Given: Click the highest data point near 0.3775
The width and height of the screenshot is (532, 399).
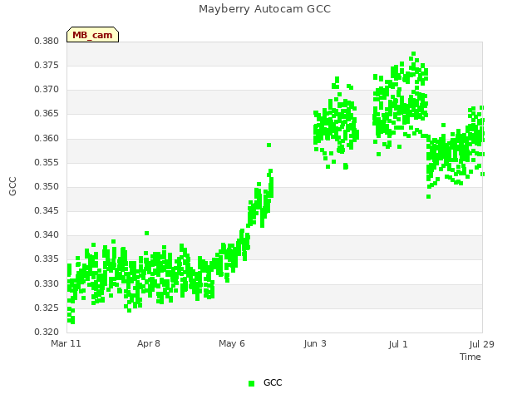Looking at the screenshot, I should pyautogui.click(x=413, y=53).
